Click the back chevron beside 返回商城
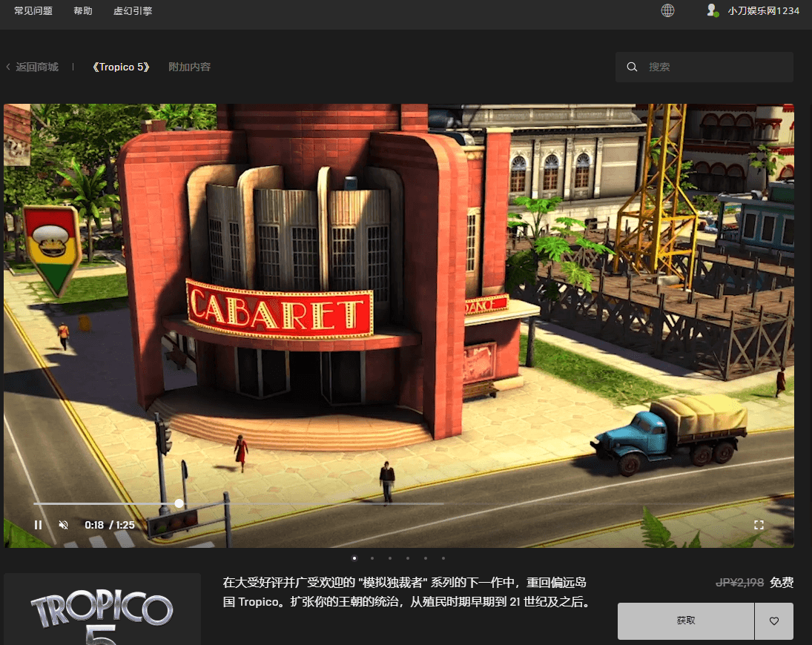 point(8,67)
